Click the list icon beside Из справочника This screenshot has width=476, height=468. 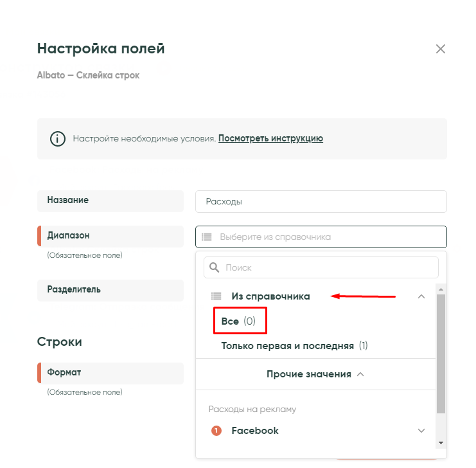(216, 296)
